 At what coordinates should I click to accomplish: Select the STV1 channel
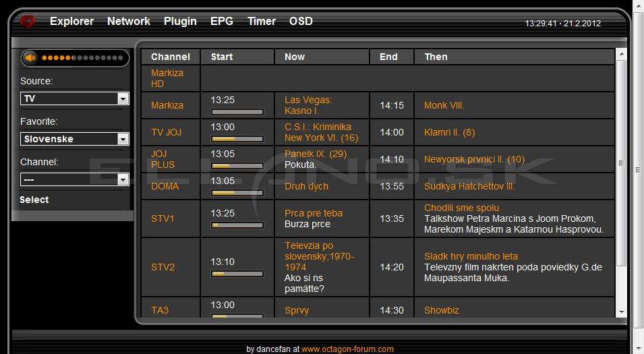tap(163, 218)
